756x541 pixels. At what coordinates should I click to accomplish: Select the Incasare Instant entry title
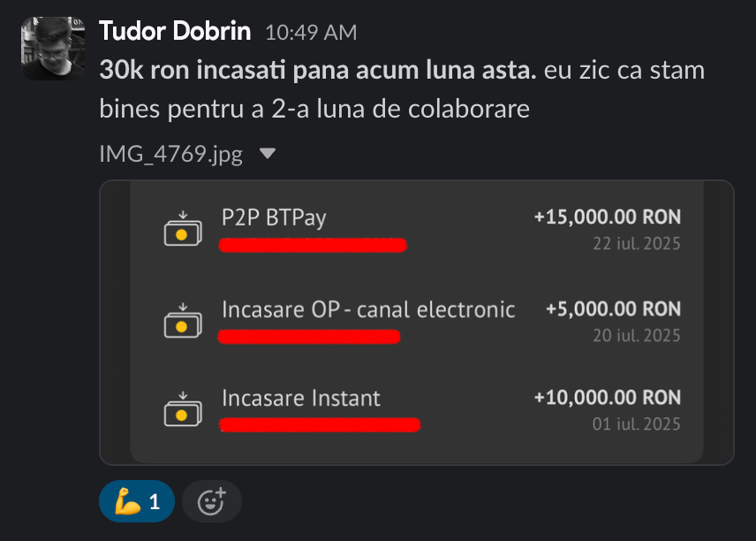pos(301,398)
